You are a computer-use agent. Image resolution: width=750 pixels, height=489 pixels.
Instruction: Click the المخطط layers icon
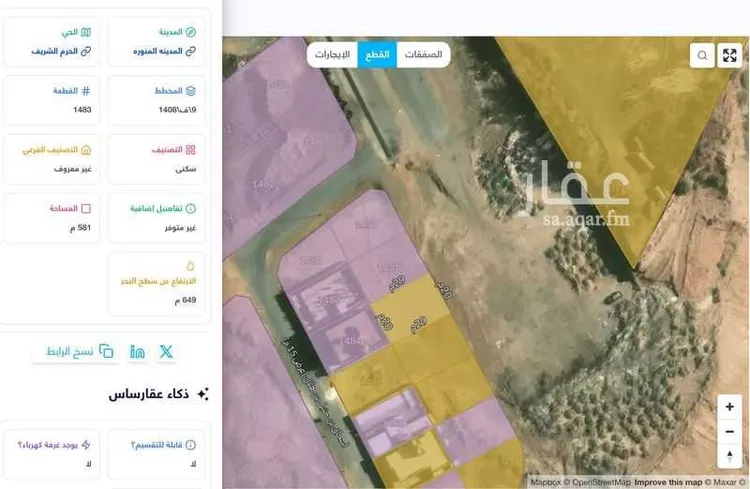(190, 91)
